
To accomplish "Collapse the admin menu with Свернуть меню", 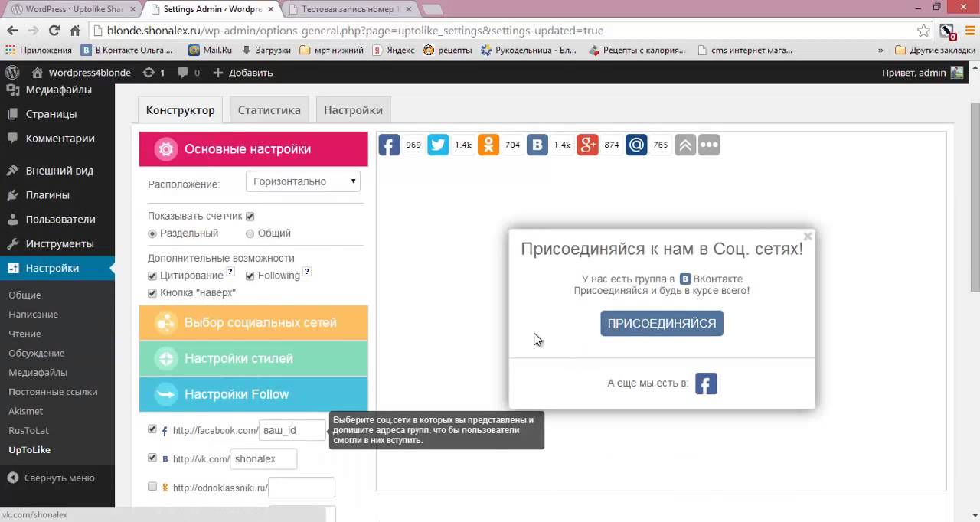I will pos(51,478).
